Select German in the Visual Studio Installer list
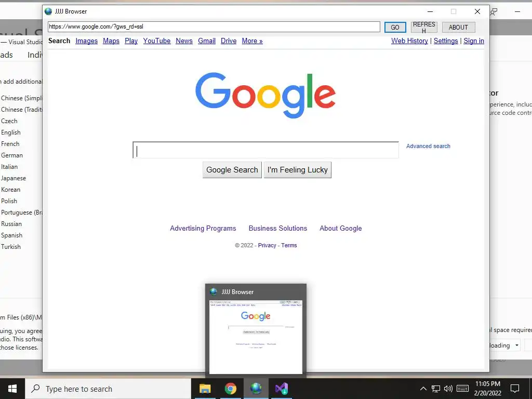This screenshot has width=532, height=399. click(12, 155)
